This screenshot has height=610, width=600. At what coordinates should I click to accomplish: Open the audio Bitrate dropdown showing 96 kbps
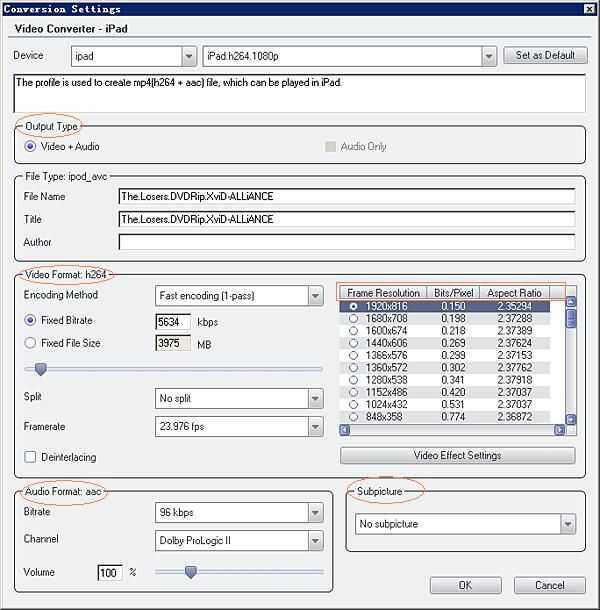coord(239,513)
